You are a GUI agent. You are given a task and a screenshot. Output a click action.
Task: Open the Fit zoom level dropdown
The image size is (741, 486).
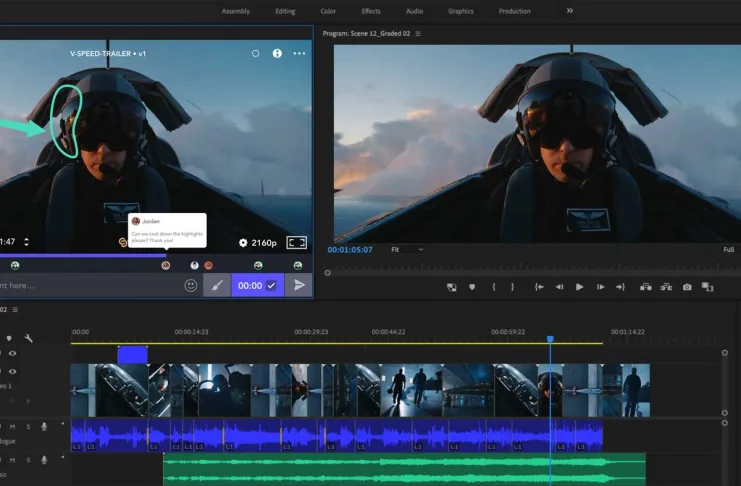(x=405, y=249)
